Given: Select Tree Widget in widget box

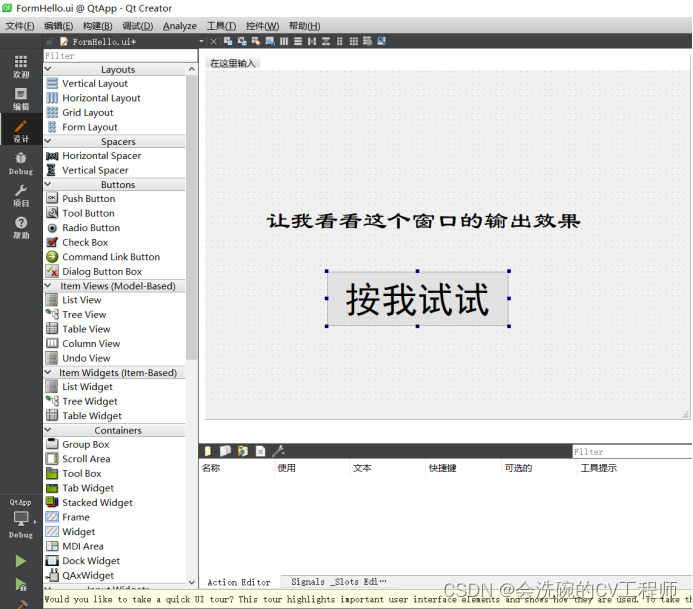Looking at the screenshot, I should pyautogui.click(x=90, y=401).
